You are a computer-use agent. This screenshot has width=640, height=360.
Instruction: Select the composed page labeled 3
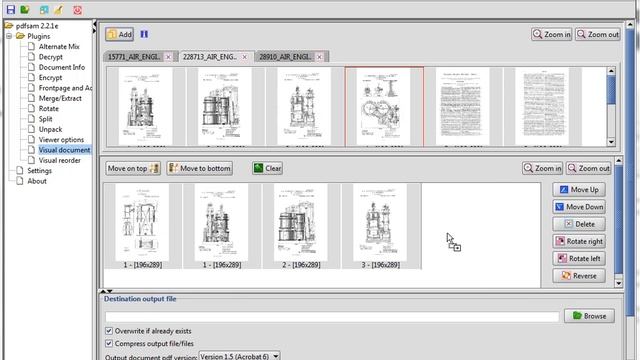pos(381,226)
